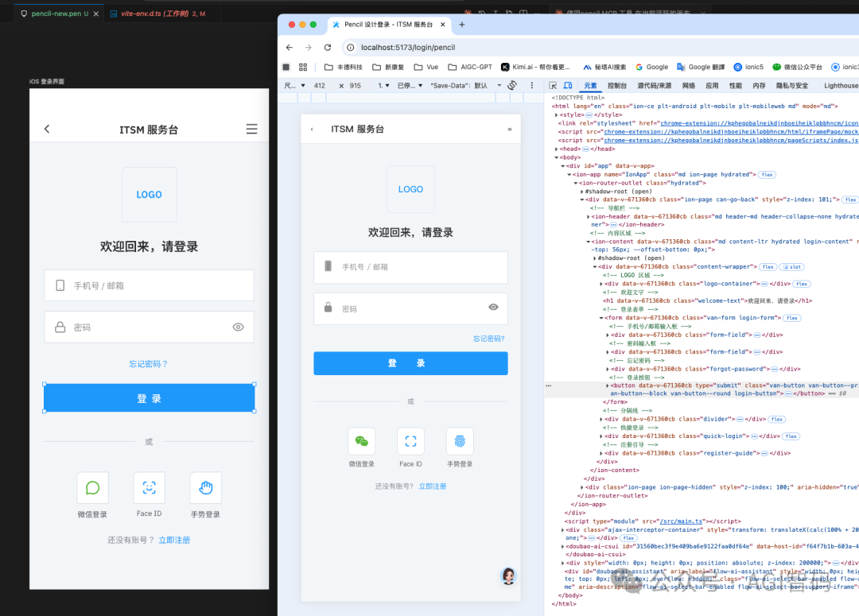Focus the browser 手机号 / 邮箱 field
The width and height of the screenshot is (859, 616).
411,267
